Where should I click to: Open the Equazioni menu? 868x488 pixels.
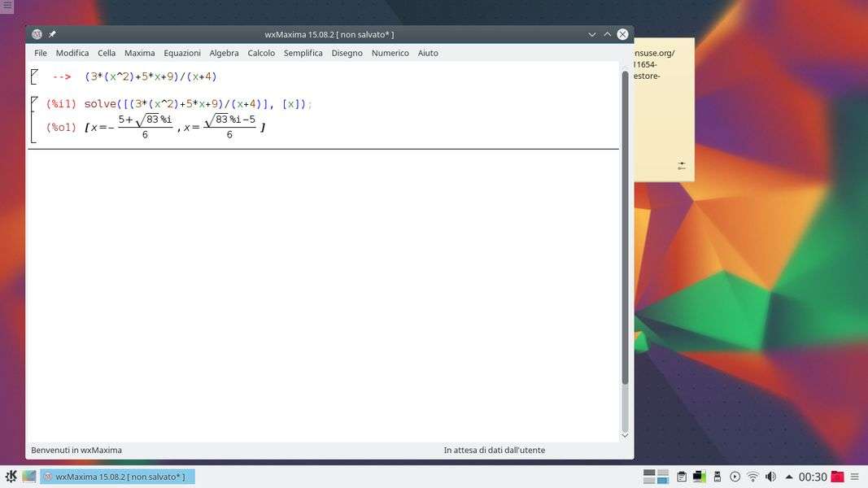[182, 53]
